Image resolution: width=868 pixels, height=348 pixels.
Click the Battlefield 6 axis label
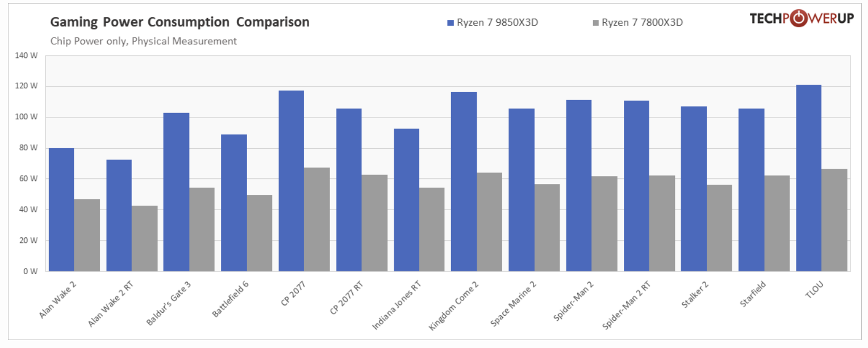coord(230,299)
